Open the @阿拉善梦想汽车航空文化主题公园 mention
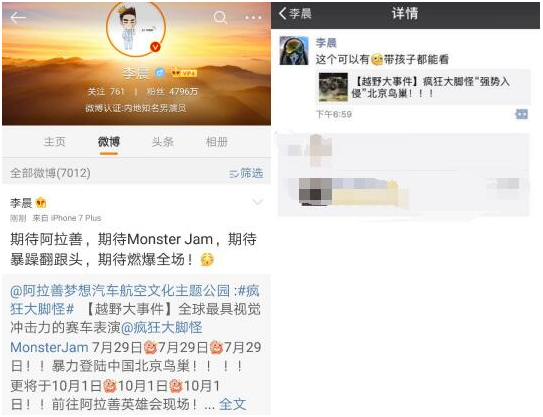The image size is (543, 417). coord(120,291)
